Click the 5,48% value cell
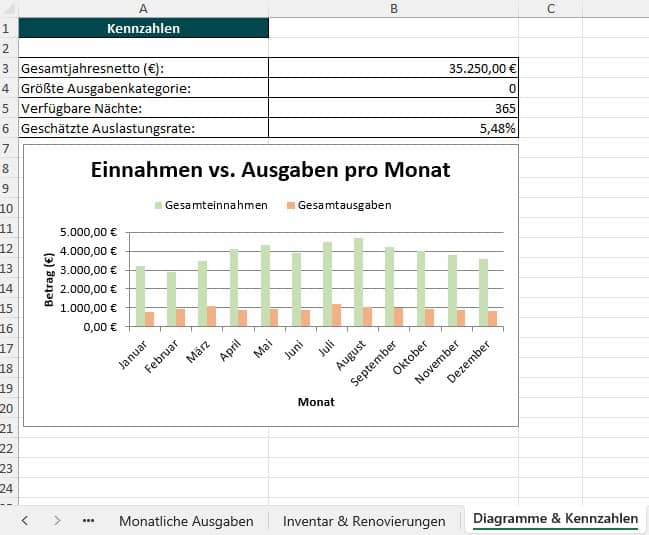This screenshot has width=649, height=535. click(x=394, y=128)
